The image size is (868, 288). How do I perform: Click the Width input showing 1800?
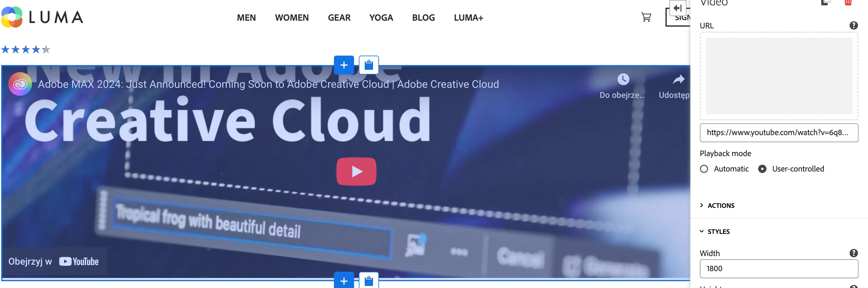(x=779, y=268)
